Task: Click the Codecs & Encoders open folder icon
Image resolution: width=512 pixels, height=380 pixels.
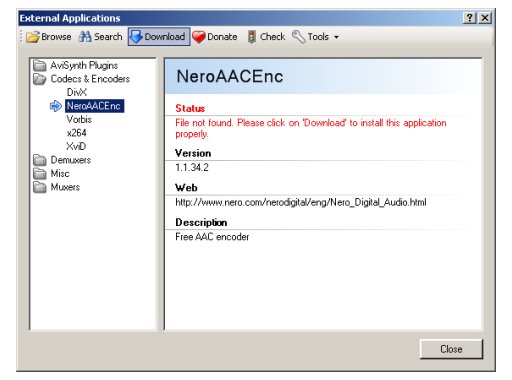Action: point(40,79)
